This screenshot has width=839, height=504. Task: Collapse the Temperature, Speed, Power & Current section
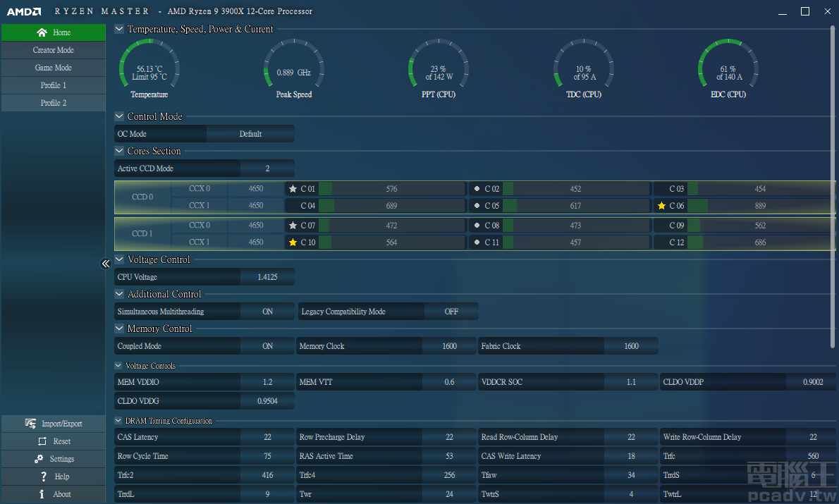point(119,30)
